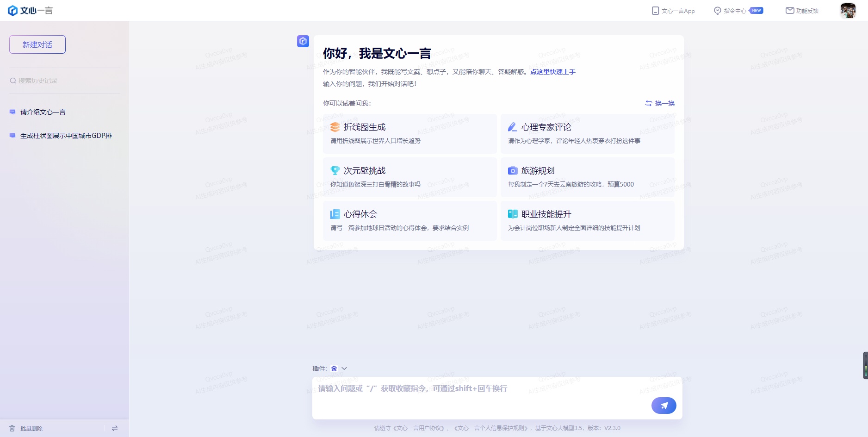This screenshot has height=437, width=868.
Task: Open the 文心一言用户协议 link in footer
Action: [420, 428]
